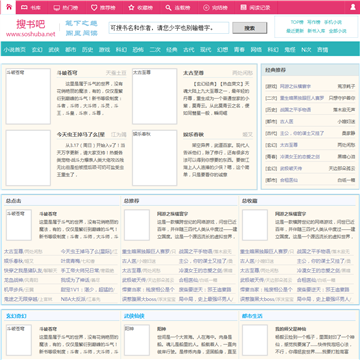This screenshot has width=360, height=360.
Task: Open 主公，你的谋士又挂了 in 经典推荐 sidebar
Action: point(302,133)
